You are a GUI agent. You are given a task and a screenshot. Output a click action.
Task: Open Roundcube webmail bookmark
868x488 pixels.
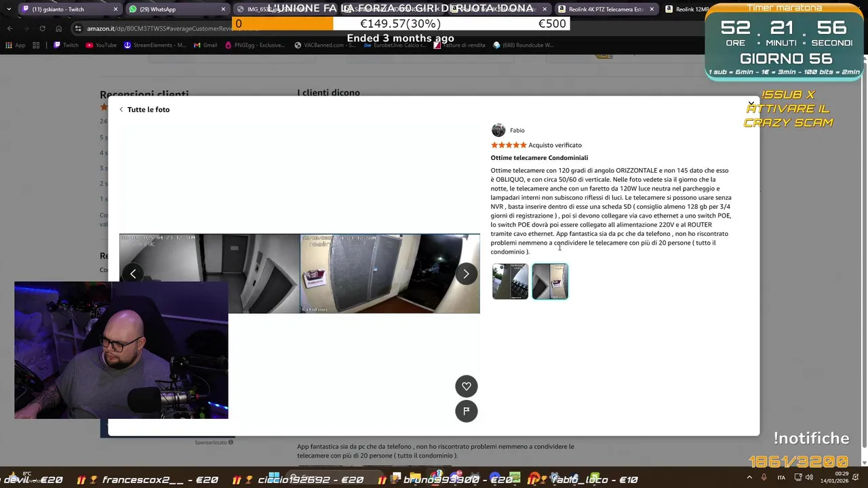point(524,45)
